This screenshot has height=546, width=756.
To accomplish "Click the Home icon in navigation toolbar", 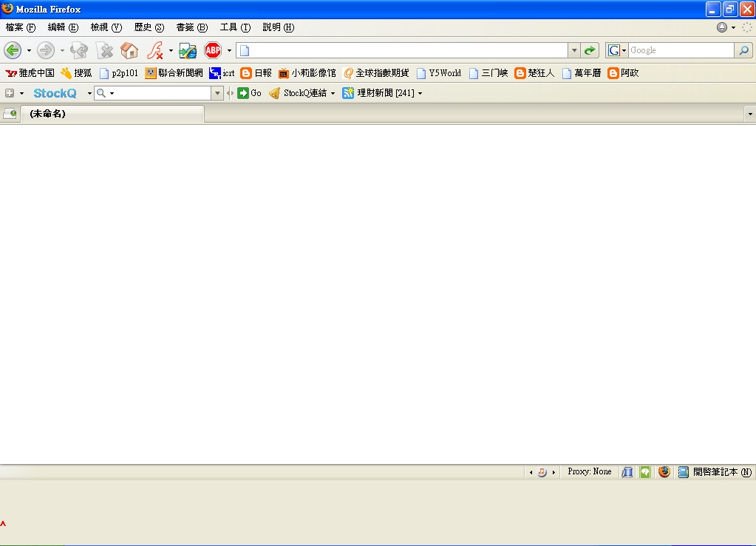I will [129, 50].
